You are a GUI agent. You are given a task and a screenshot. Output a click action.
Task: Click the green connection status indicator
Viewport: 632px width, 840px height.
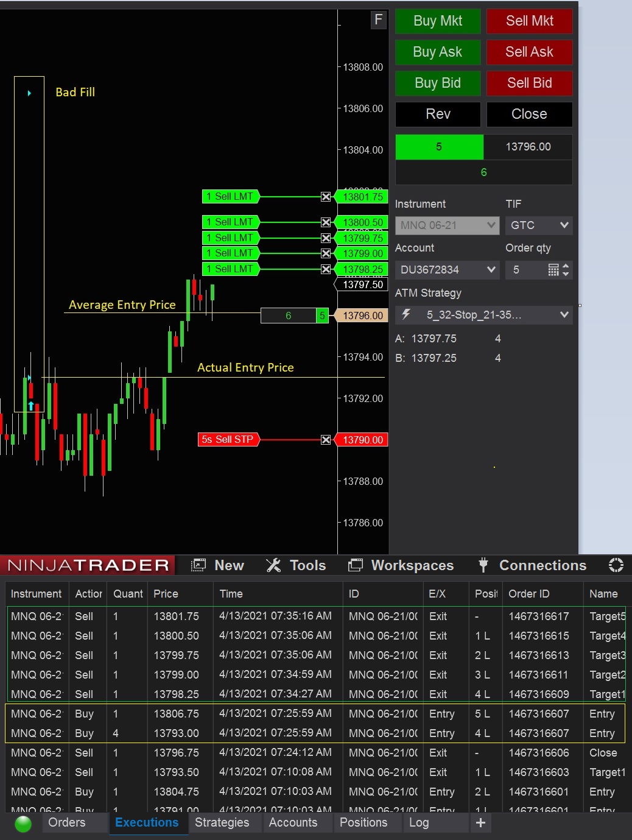click(x=23, y=824)
